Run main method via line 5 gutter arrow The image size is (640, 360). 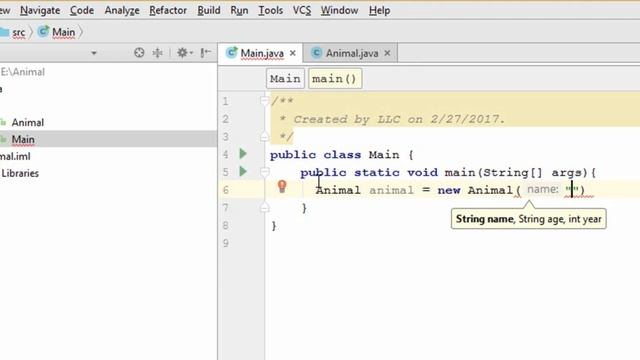click(243, 171)
